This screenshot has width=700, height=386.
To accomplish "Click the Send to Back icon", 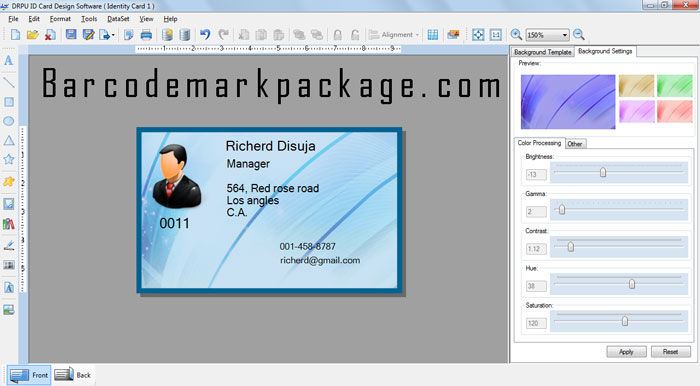I will pos(317,35).
